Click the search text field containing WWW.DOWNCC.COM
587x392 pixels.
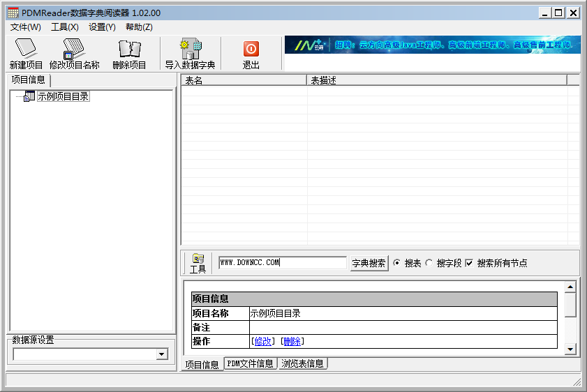tap(281, 263)
